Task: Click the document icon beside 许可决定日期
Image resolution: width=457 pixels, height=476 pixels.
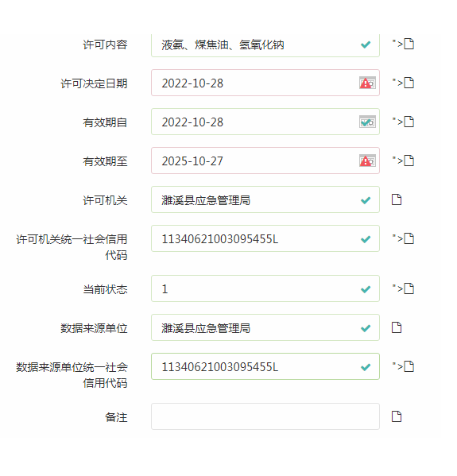Action: coord(409,83)
